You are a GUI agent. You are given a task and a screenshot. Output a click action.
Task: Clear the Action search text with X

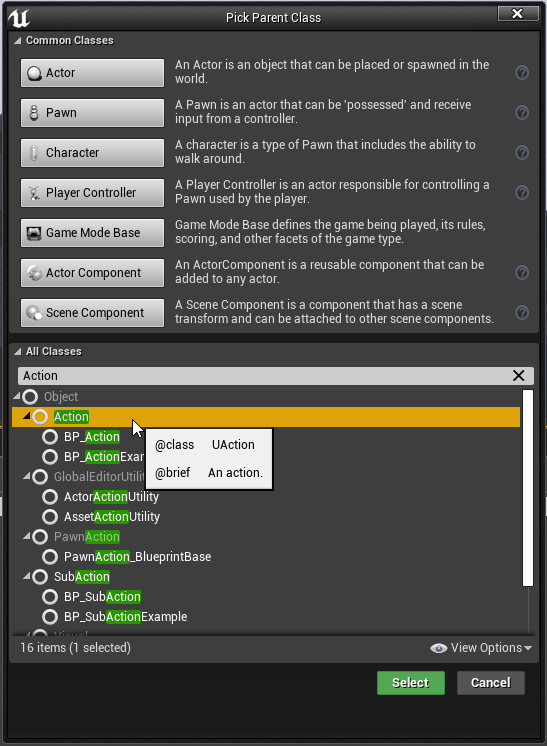518,376
